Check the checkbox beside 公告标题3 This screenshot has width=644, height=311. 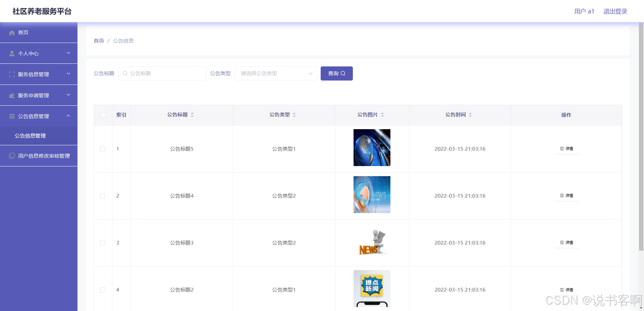pos(103,243)
